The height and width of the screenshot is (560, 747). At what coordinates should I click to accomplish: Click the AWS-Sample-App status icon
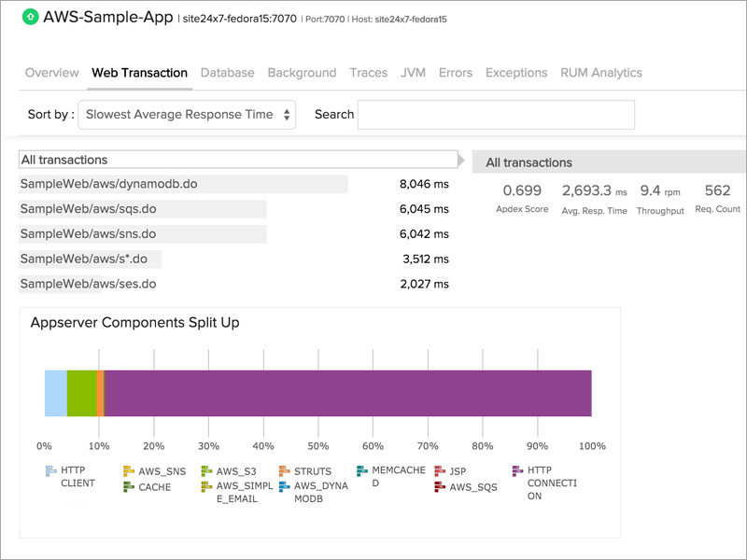(x=28, y=17)
